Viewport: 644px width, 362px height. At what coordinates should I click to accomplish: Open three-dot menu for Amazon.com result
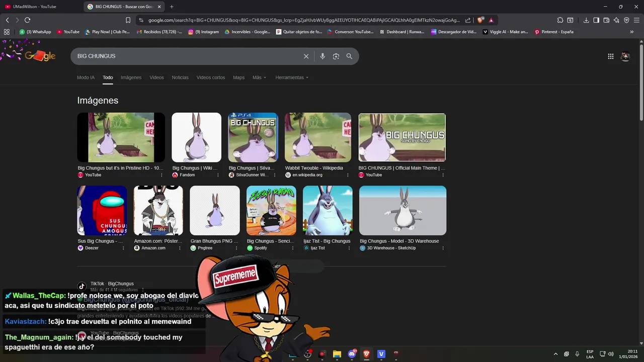180,248
